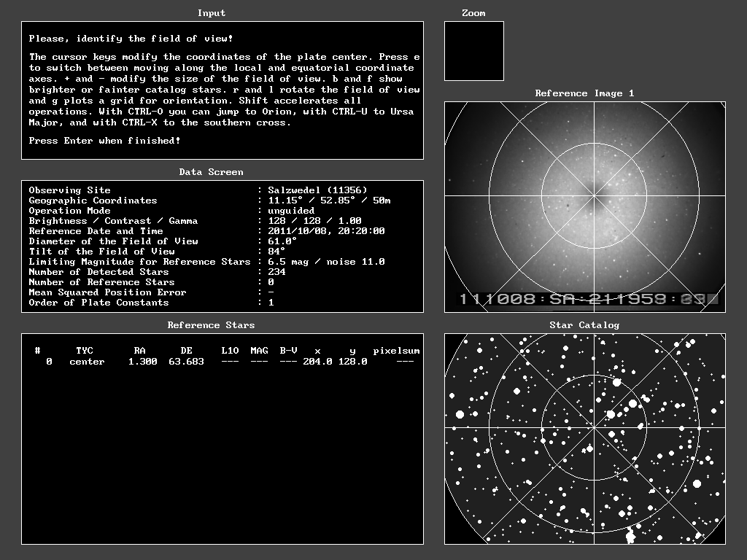Click the DE value 63.683

point(186,362)
